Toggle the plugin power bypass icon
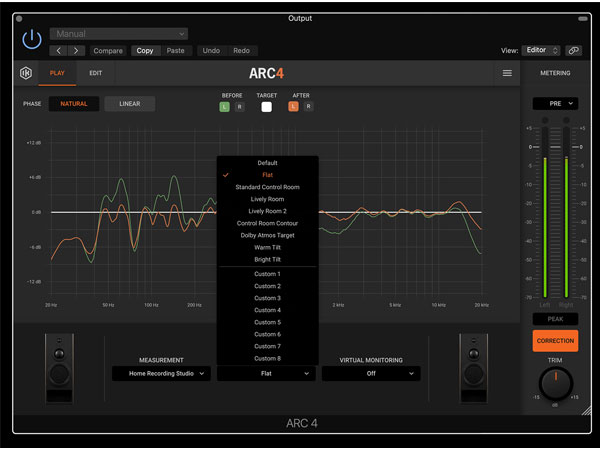The image size is (600, 450). (32, 39)
